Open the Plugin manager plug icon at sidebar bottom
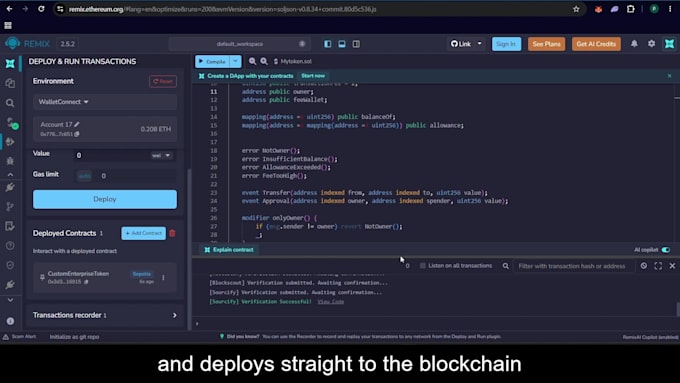680x383 pixels. coord(10,285)
